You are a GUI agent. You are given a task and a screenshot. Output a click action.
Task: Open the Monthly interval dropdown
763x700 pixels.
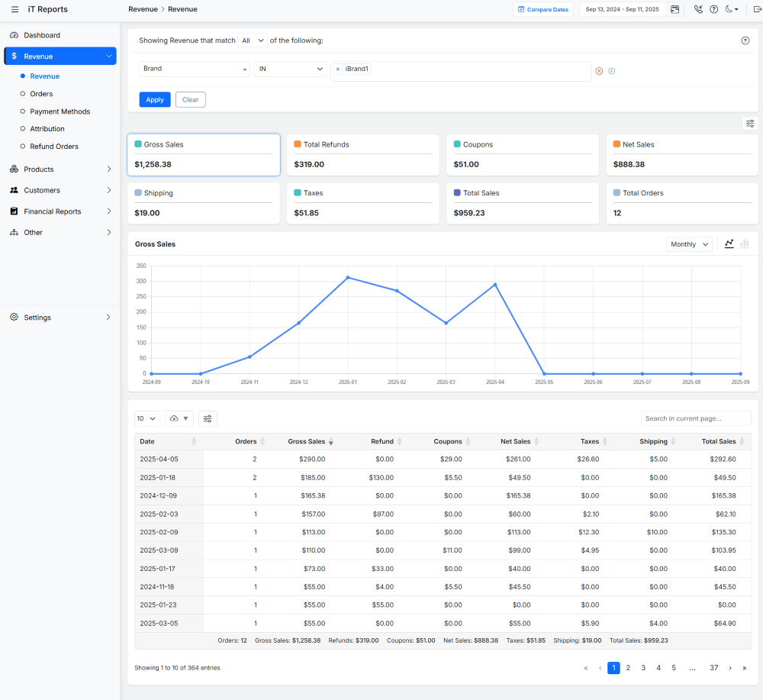689,244
